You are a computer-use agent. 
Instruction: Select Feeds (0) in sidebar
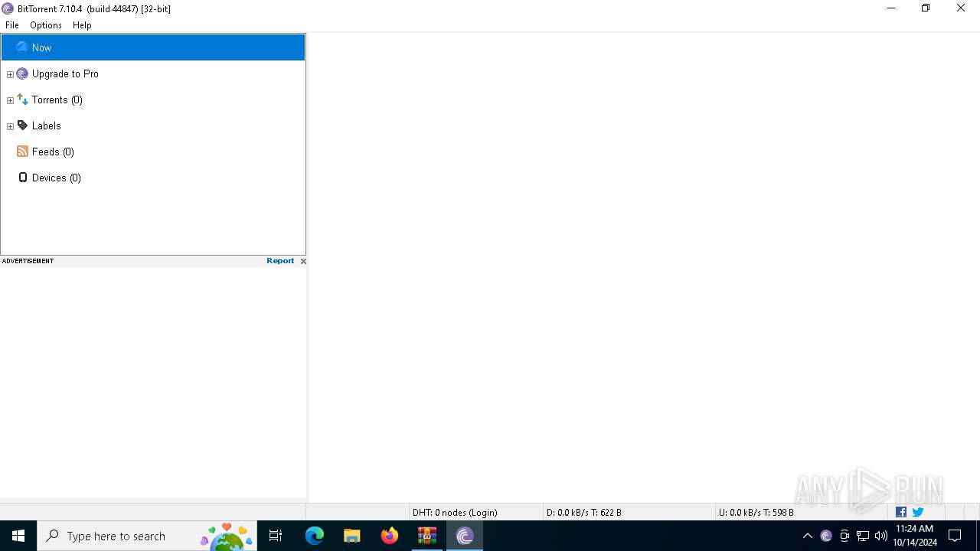tap(53, 152)
